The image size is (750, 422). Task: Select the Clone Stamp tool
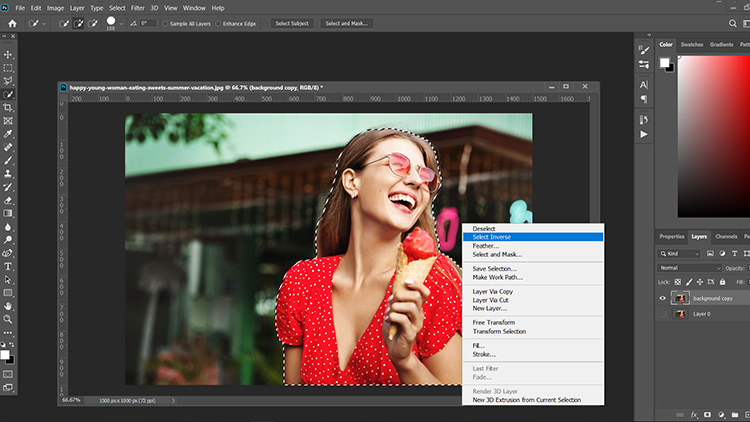coord(8,174)
